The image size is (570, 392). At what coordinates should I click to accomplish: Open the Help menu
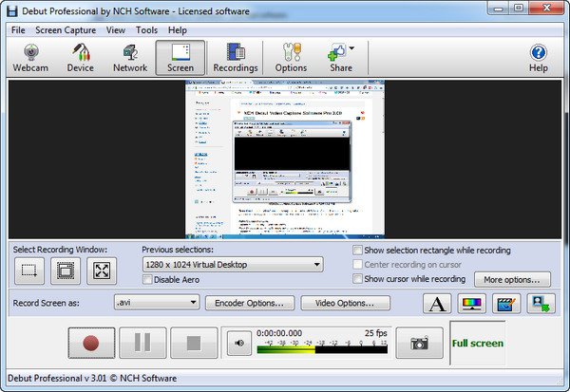[178, 30]
